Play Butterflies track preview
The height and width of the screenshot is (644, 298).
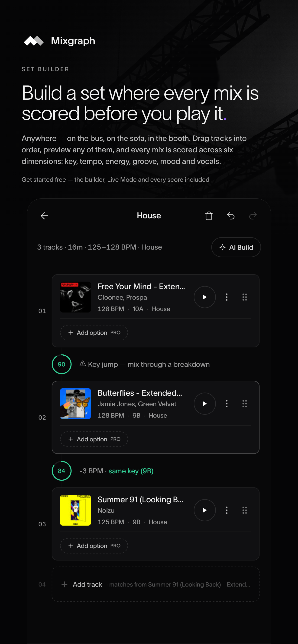tap(205, 404)
